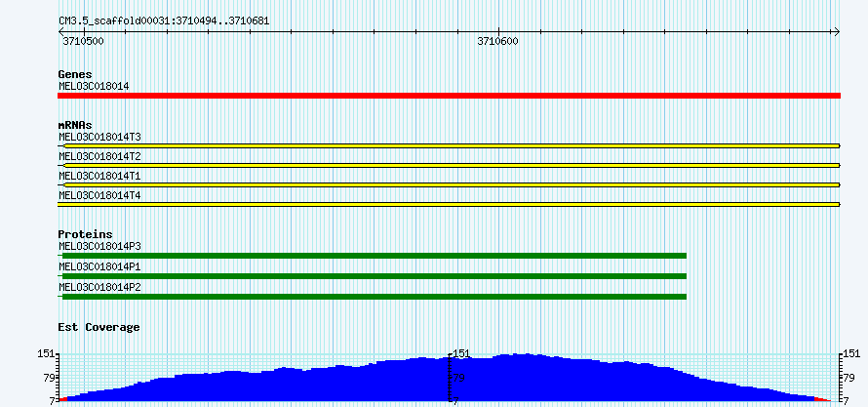Select the MELO3C018014T2 mRNA yellow bar

click(449, 165)
